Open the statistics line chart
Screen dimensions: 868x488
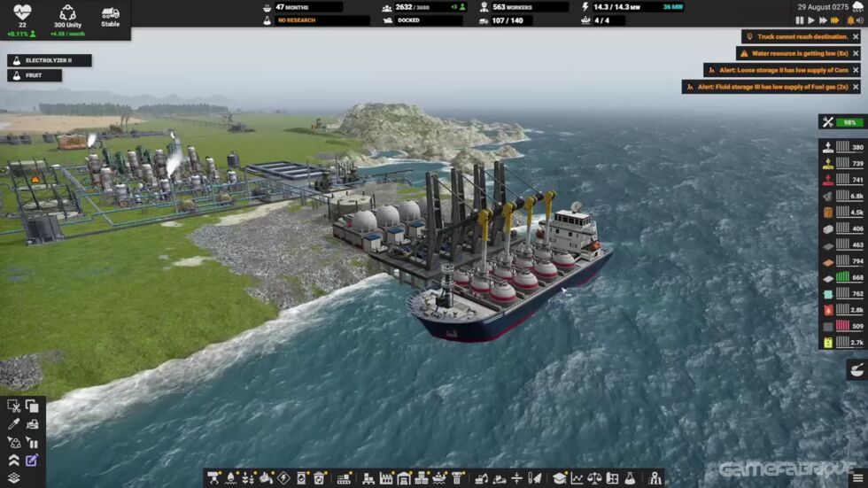(577, 478)
